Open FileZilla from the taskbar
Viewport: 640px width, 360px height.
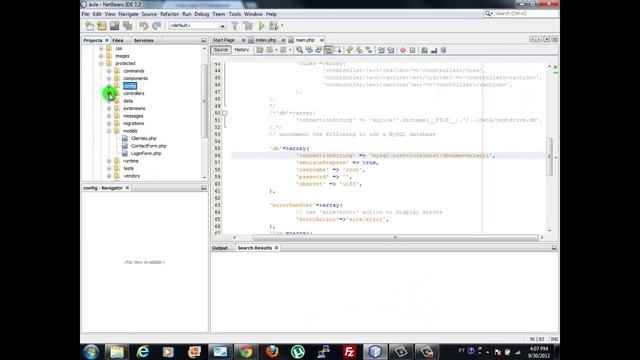(x=349, y=352)
